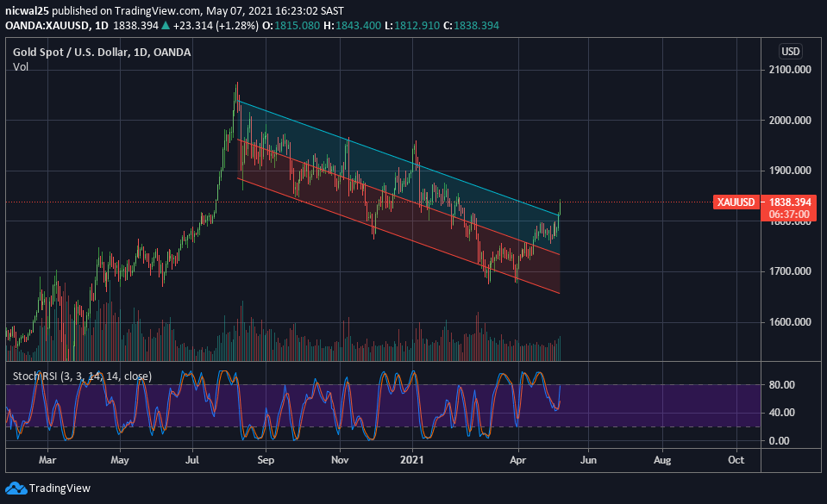Click the high value 1843.400
The height and width of the screenshot is (504, 827).
tap(358, 25)
